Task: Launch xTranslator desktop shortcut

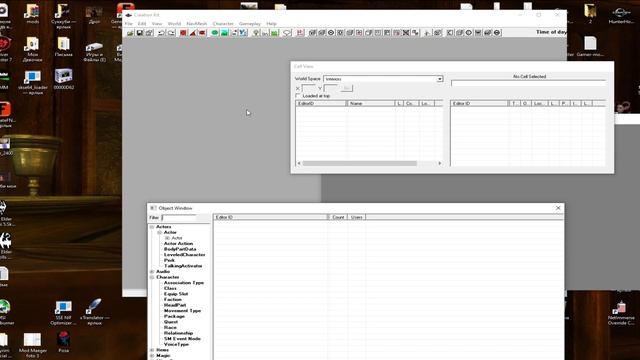Action: click(x=94, y=312)
